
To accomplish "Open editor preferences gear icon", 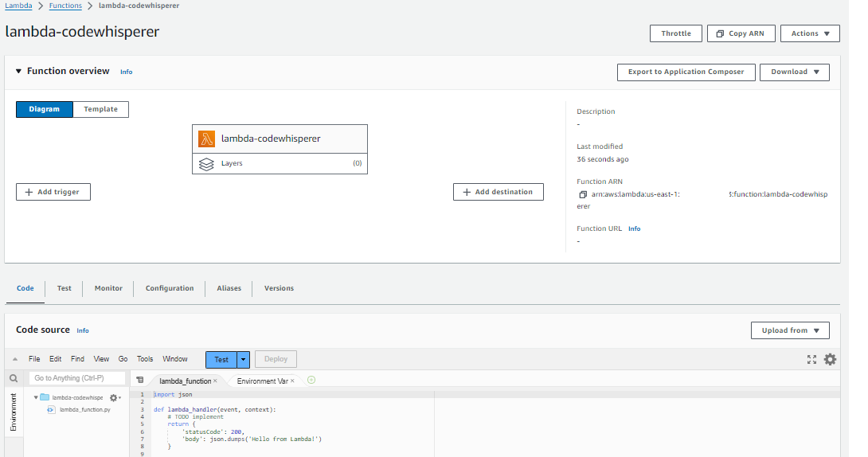I will click(x=830, y=360).
